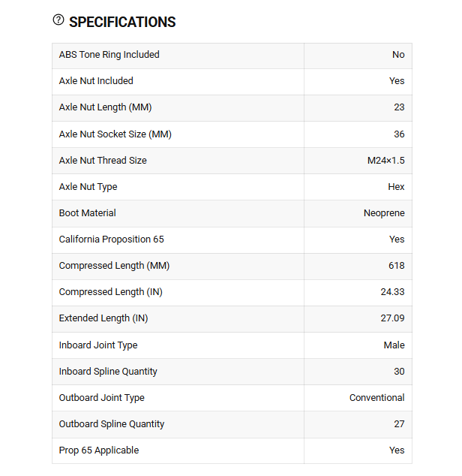Image resolution: width=462 pixels, height=476 pixels.
Task: Select the Boot Material label
Action: pos(87,212)
